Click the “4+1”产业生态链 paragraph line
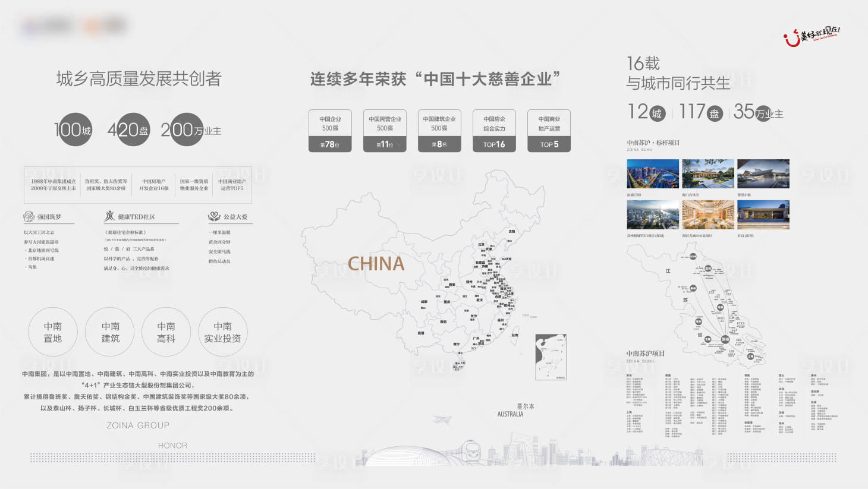Image resolution: width=868 pixels, height=489 pixels. pyautogui.click(x=138, y=385)
